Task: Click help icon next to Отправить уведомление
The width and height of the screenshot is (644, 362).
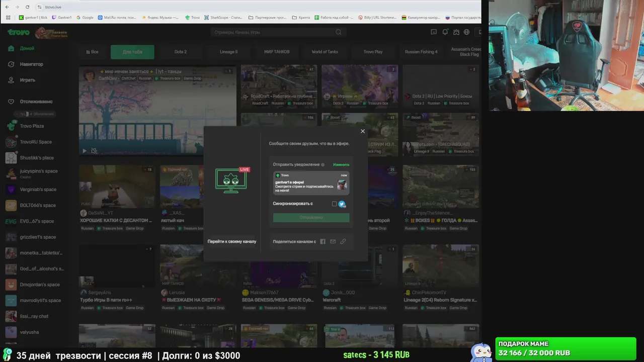Action: pos(323,164)
